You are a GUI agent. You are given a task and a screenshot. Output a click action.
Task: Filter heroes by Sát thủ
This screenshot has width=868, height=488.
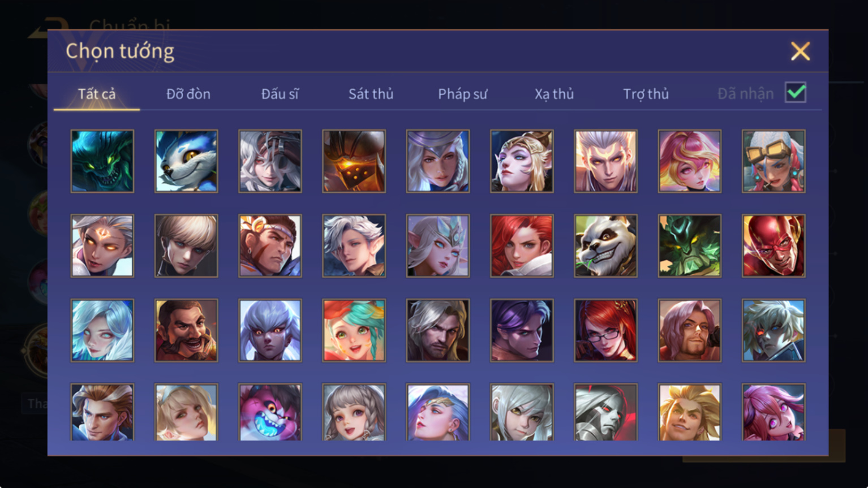[371, 94]
